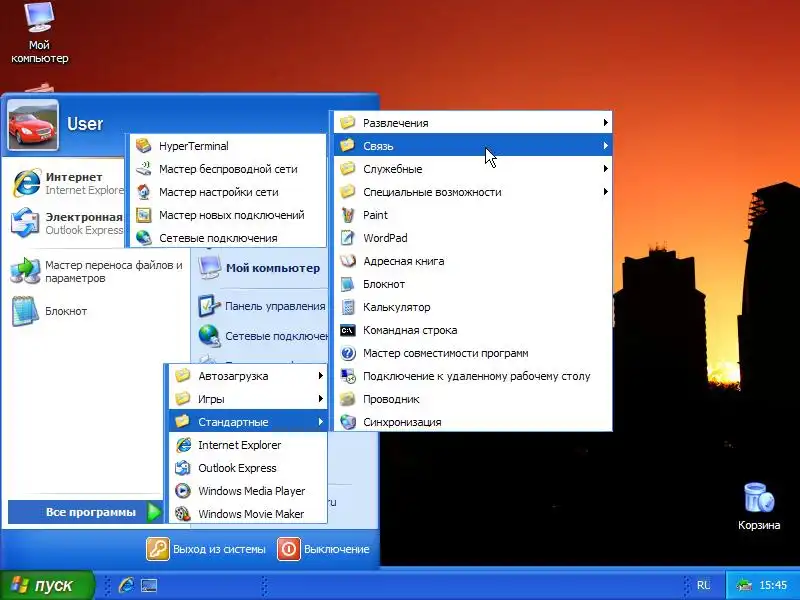Open HyperTerminal from the Связь submenu
This screenshot has width=800, height=600.
click(x=228, y=146)
